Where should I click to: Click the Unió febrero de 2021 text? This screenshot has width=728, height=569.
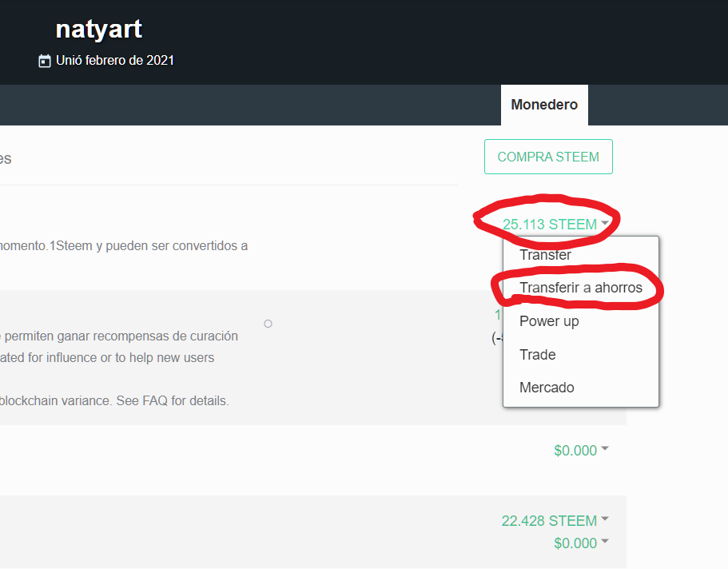click(x=115, y=61)
